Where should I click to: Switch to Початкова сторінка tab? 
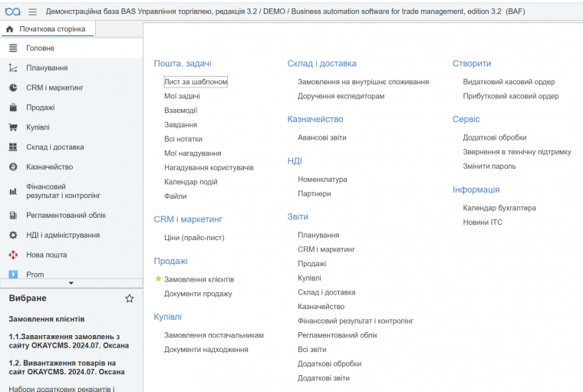pos(48,29)
